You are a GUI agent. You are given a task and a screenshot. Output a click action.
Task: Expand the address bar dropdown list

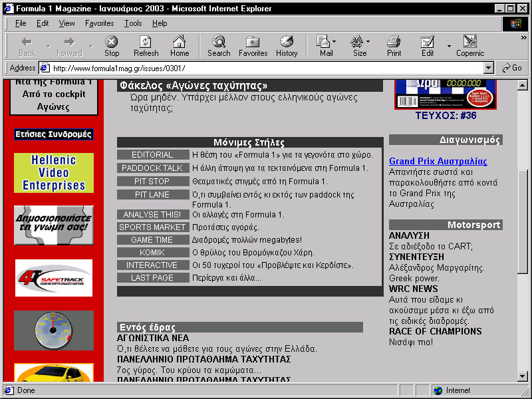488,68
